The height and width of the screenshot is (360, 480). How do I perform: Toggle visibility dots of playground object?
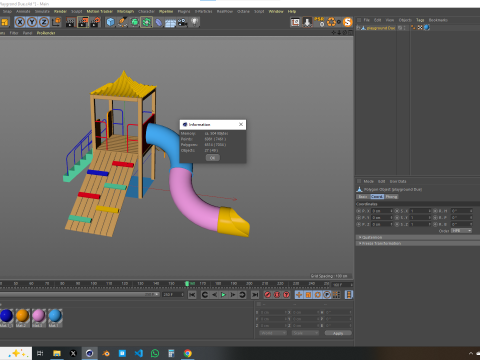pyautogui.click(x=405, y=28)
